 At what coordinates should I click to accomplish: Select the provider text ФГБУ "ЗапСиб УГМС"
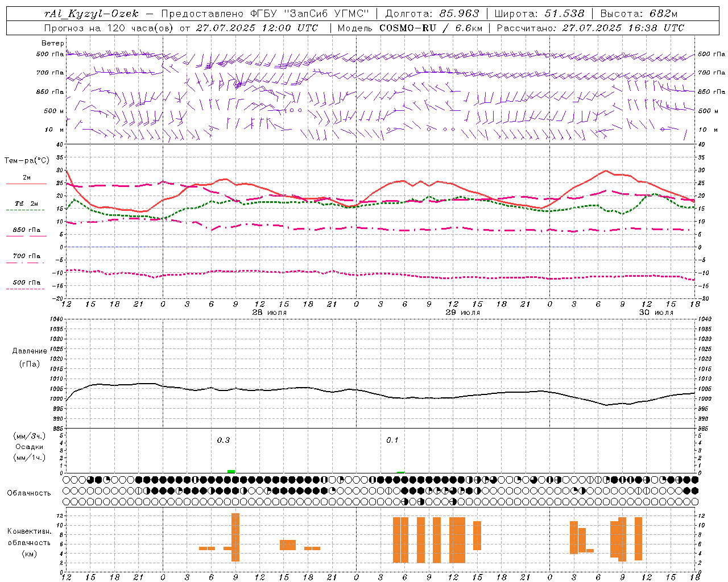309,14
